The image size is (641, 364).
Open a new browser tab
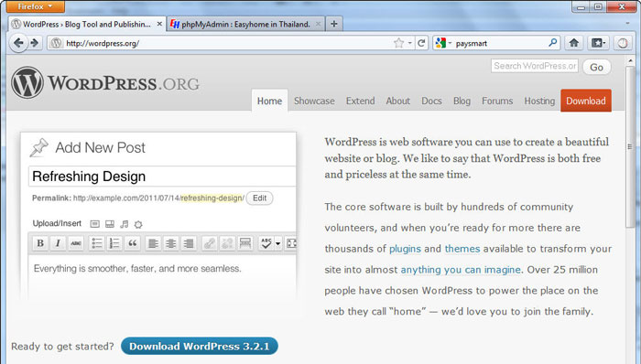334,24
